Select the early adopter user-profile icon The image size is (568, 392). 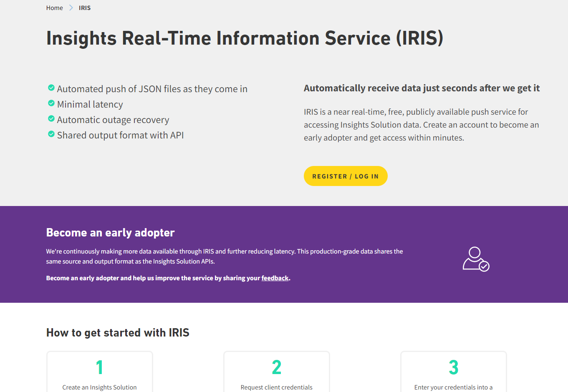coord(476,259)
